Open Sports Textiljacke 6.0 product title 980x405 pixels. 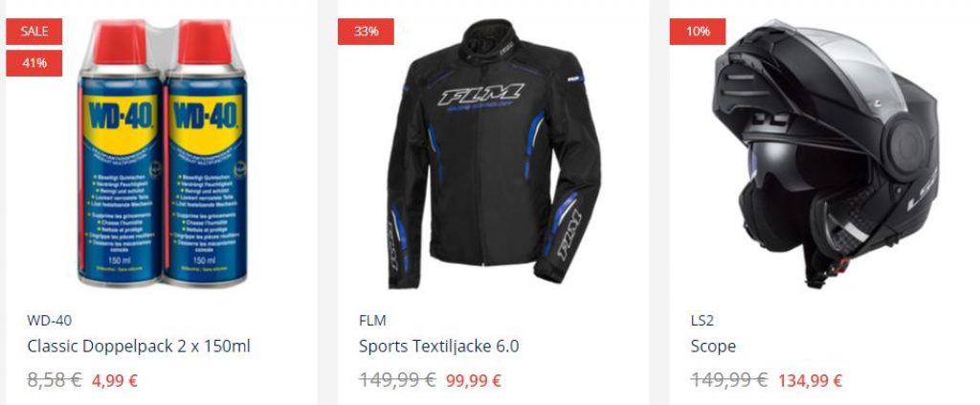tap(438, 347)
